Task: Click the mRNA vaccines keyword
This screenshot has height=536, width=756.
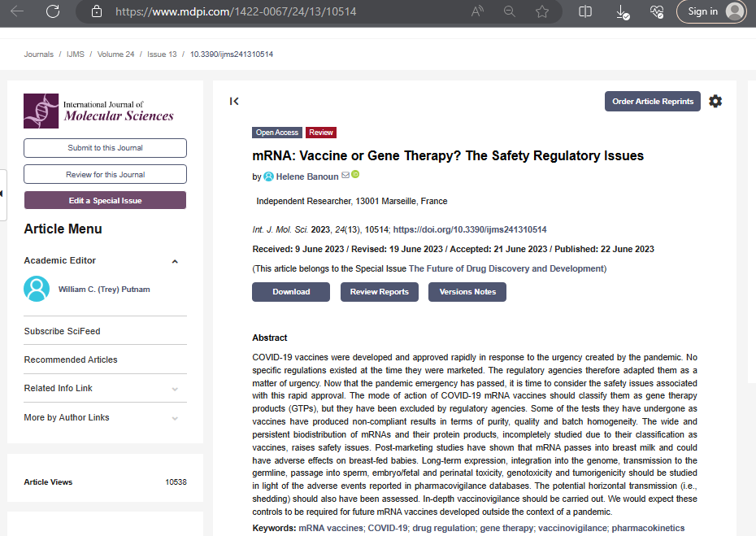Action: (331, 529)
